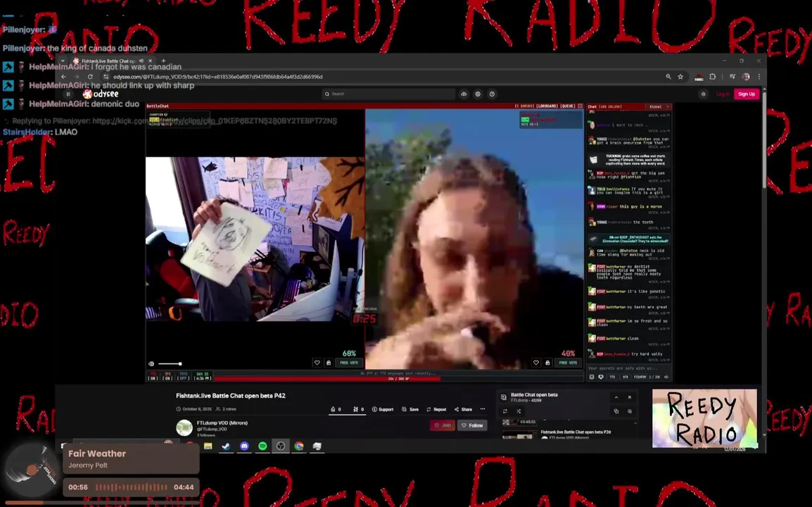Seek within the Fair Weather track waveform

[132, 487]
